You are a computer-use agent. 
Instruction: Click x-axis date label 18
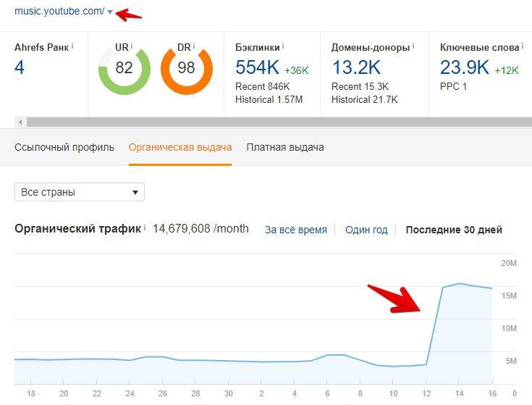coord(31,393)
